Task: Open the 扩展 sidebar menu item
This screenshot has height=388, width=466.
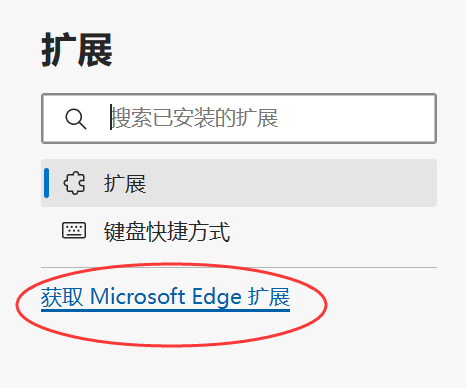Action: pyautogui.click(x=239, y=183)
